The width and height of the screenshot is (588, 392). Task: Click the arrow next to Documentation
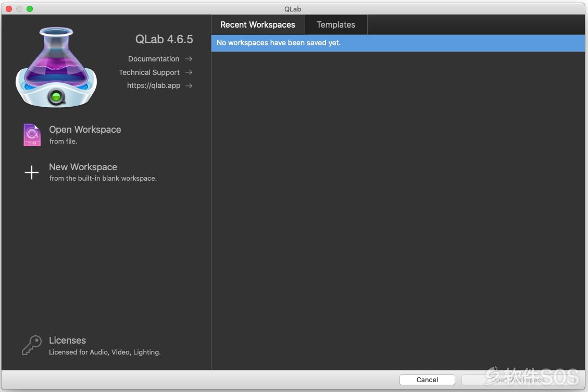[189, 59]
